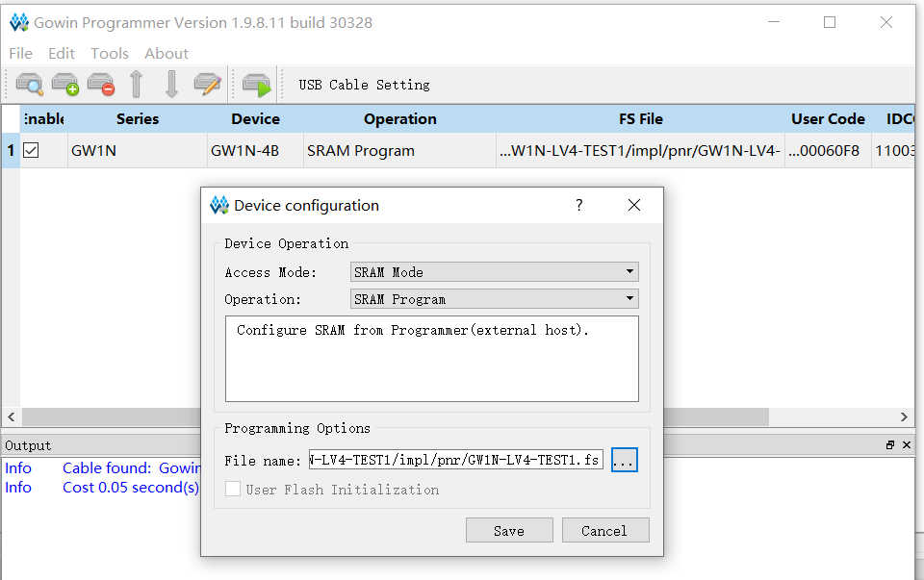Image resolution: width=924 pixels, height=580 pixels.
Task: Close the Gowin Programmer main window
Action: tap(886, 22)
